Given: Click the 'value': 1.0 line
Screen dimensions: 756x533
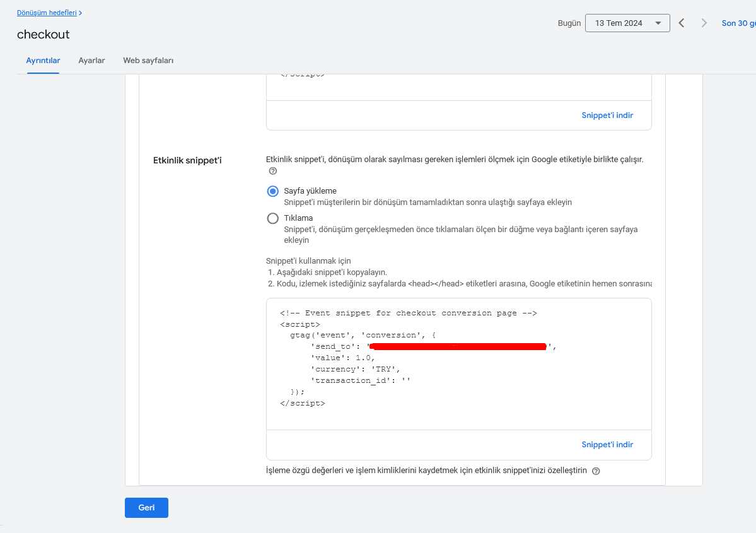Looking at the screenshot, I should point(342,358).
